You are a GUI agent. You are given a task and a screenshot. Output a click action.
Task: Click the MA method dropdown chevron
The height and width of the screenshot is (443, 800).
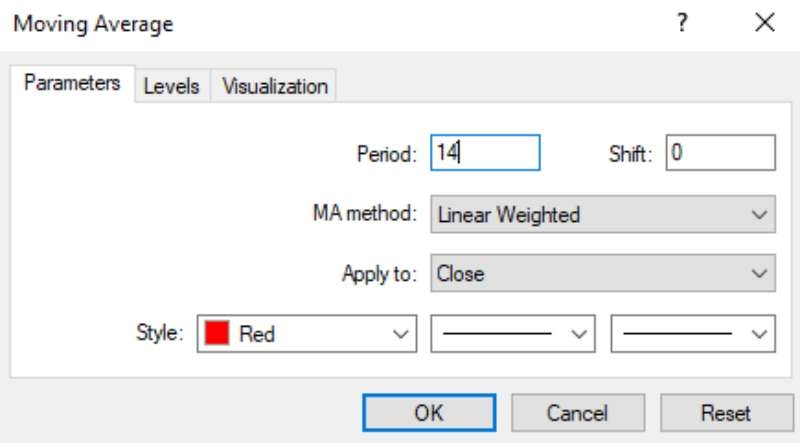point(759,215)
